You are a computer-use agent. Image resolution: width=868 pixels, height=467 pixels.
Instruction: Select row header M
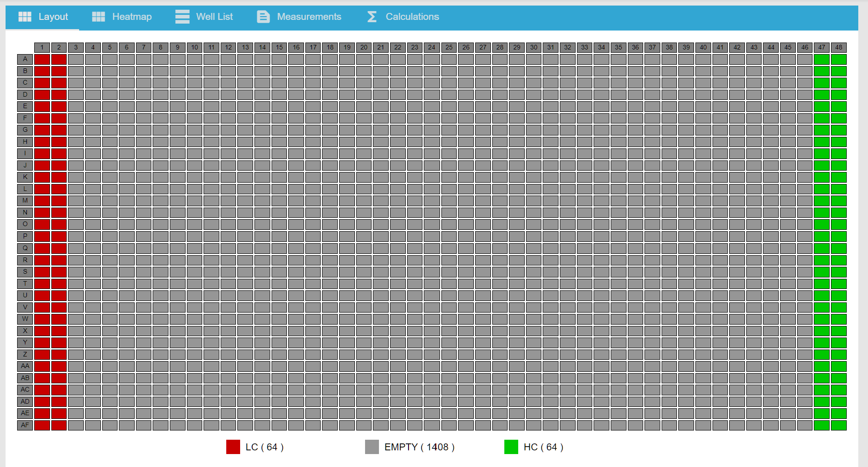coord(25,201)
